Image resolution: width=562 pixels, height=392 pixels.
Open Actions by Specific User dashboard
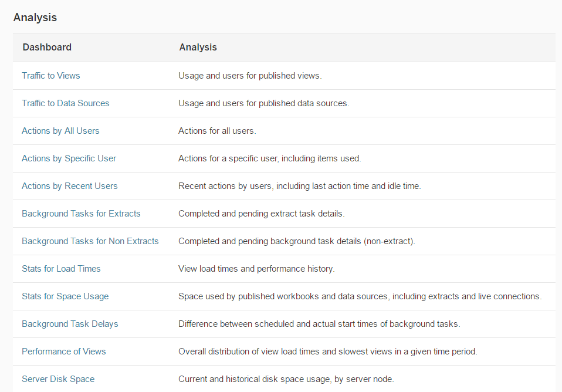pos(69,158)
